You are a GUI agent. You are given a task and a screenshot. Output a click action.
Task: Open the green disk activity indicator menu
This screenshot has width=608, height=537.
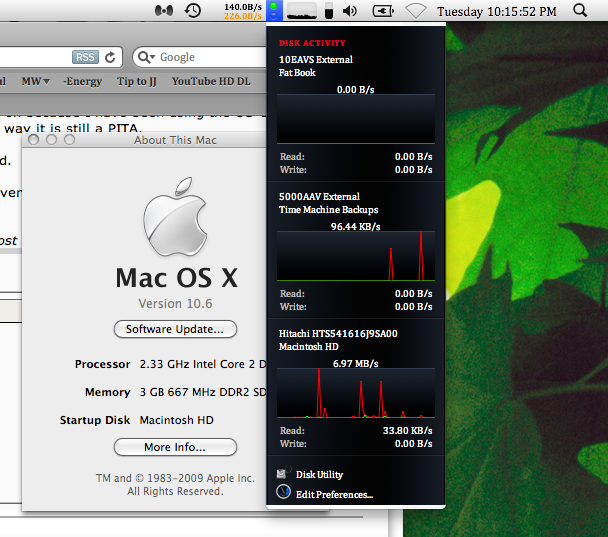click(x=274, y=10)
